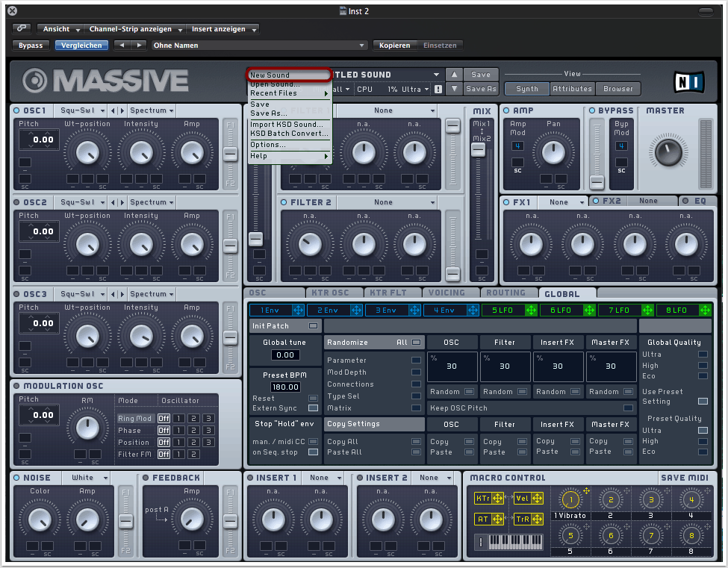The height and width of the screenshot is (568, 728).
Task: Click the NI logo icon
Action: 687,81
